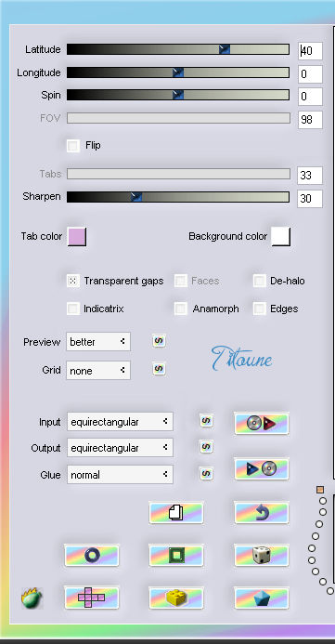Open the Tab color swatch
The image size is (335, 644).
click(x=77, y=237)
